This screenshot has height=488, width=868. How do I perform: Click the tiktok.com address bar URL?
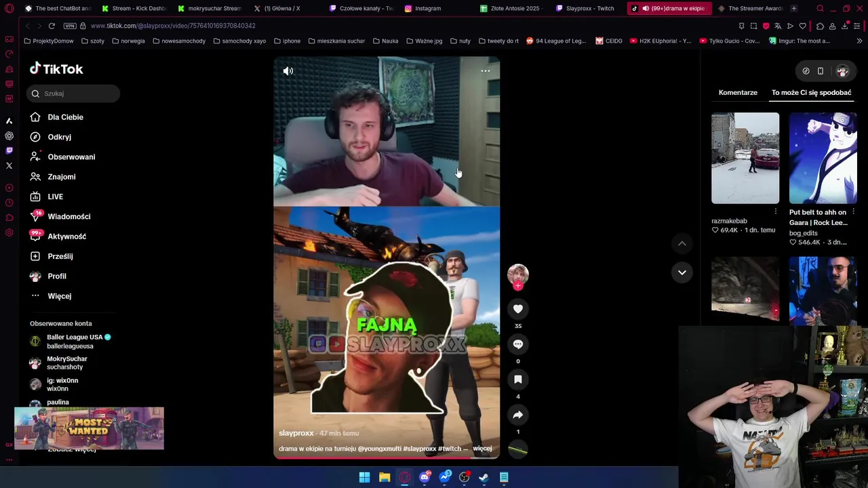click(173, 26)
